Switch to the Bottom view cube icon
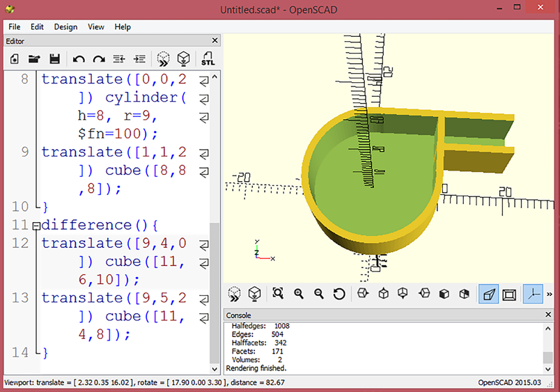This screenshot has width=560, height=392. pos(403,293)
